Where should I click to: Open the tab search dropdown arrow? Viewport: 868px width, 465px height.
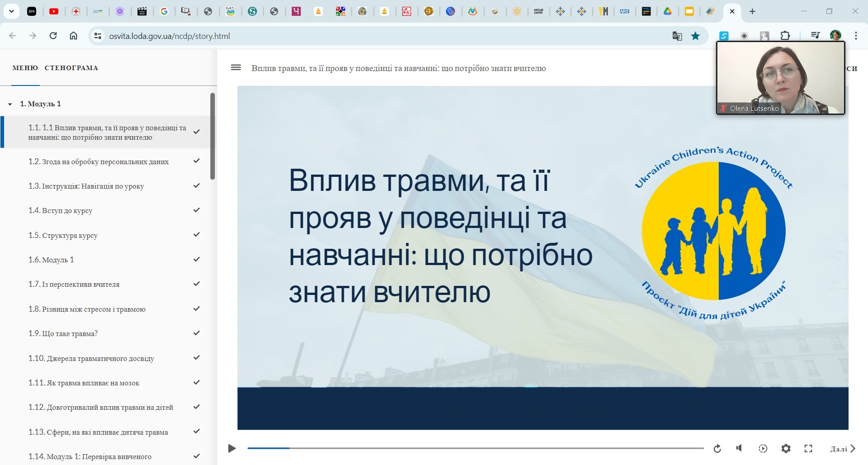pos(11,11)
